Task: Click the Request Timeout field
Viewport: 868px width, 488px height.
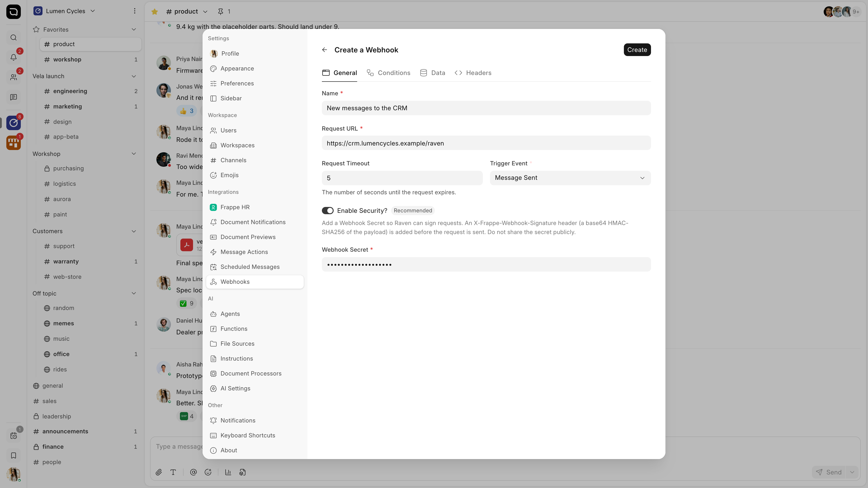Action: (x=402, y=178)
